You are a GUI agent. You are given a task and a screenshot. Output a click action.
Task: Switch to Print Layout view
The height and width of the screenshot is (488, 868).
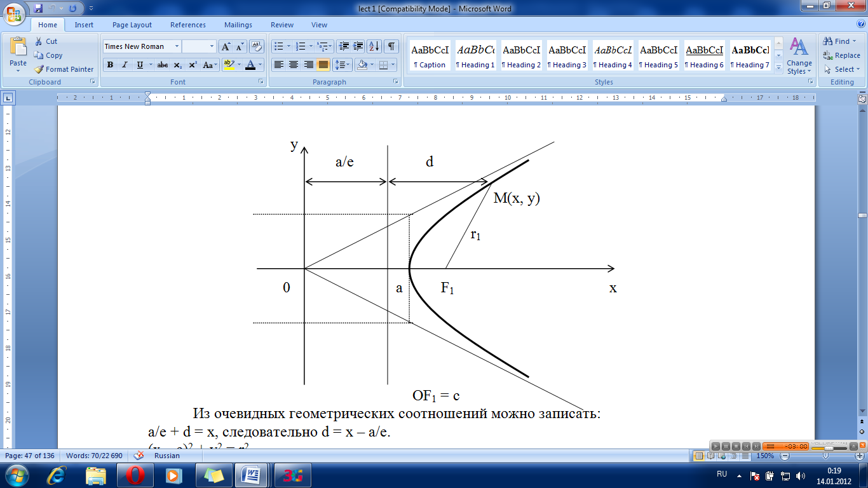click(700, 456)
